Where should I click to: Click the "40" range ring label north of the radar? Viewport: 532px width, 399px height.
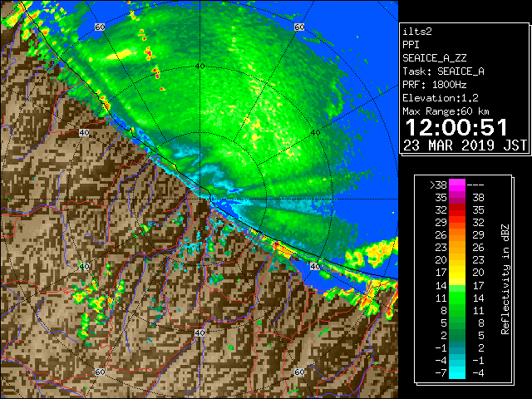point(199,66)
